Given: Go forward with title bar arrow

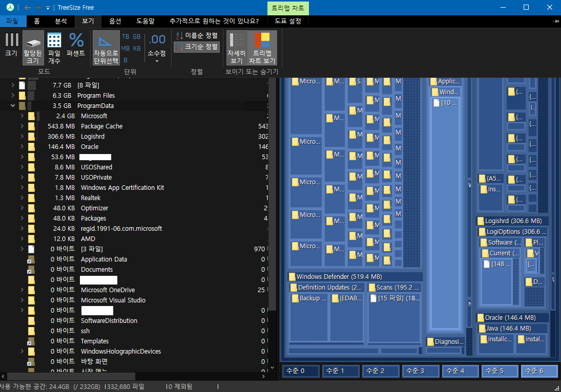Looking at the screenshot, I should tap(38, 8).
